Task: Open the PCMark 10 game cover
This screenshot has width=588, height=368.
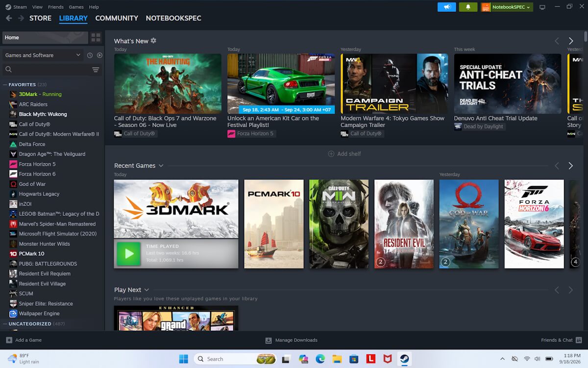Action: coord(274,224)
